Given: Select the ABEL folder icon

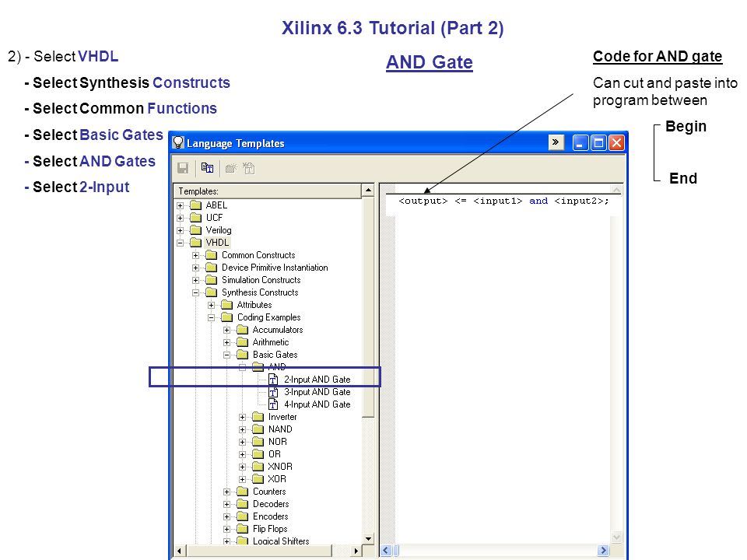Looking at the screenshot, I should click(196, 205).
